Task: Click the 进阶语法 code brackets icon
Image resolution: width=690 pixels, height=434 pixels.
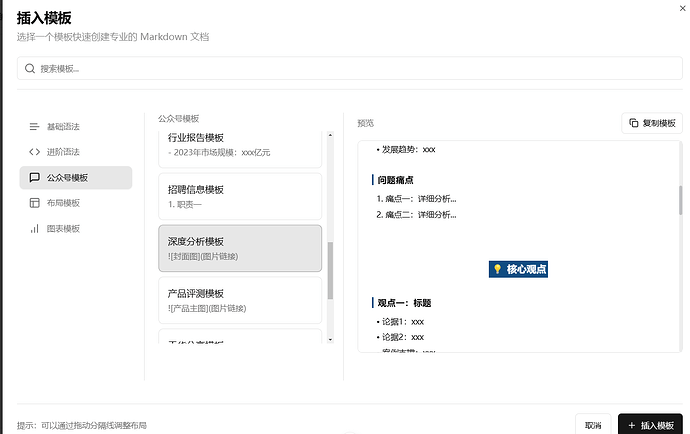Action: click(35, 152)
